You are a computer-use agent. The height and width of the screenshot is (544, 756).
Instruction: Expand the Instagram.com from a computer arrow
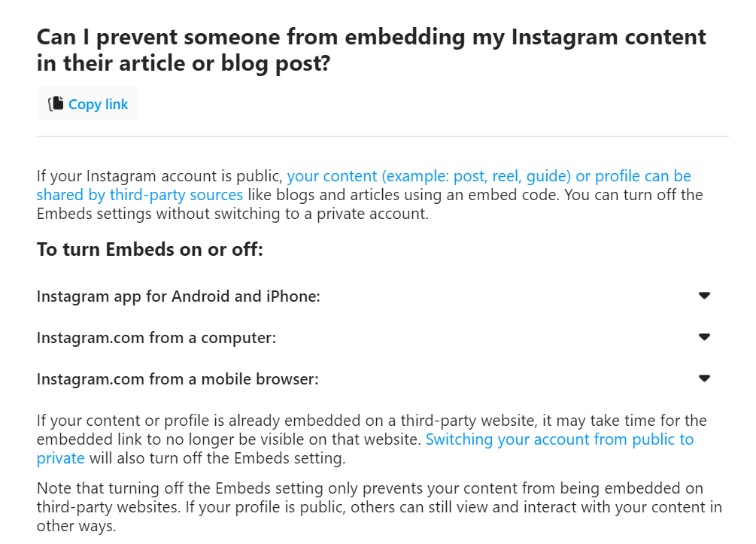pos(704,337)
